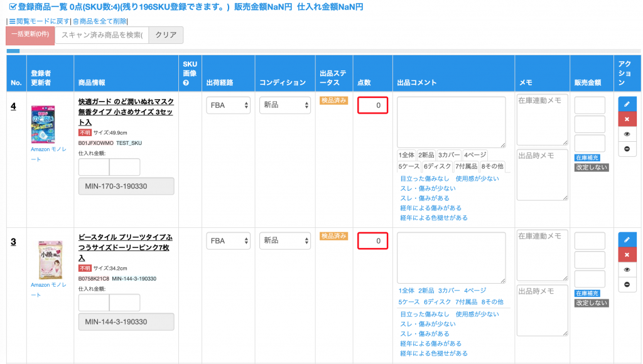This screenshot has height=364, width=643.
Task: Click the red delete X icon in row 3
Action: click(627, 255)
